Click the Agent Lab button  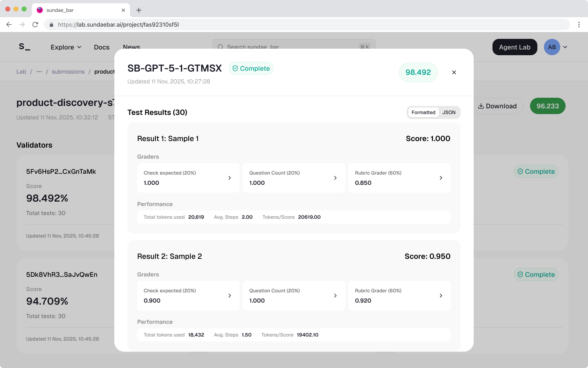tap(514, 47)
